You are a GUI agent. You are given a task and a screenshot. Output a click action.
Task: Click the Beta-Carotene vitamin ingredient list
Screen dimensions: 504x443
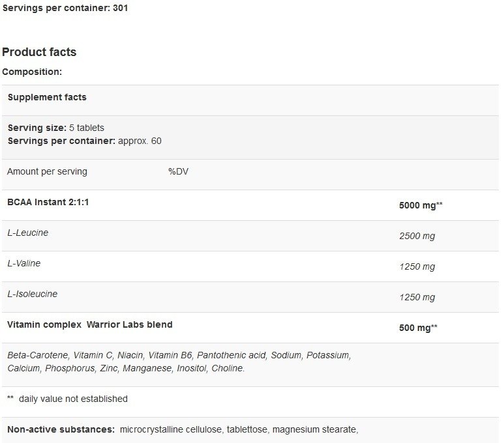[x=179, y=362]
